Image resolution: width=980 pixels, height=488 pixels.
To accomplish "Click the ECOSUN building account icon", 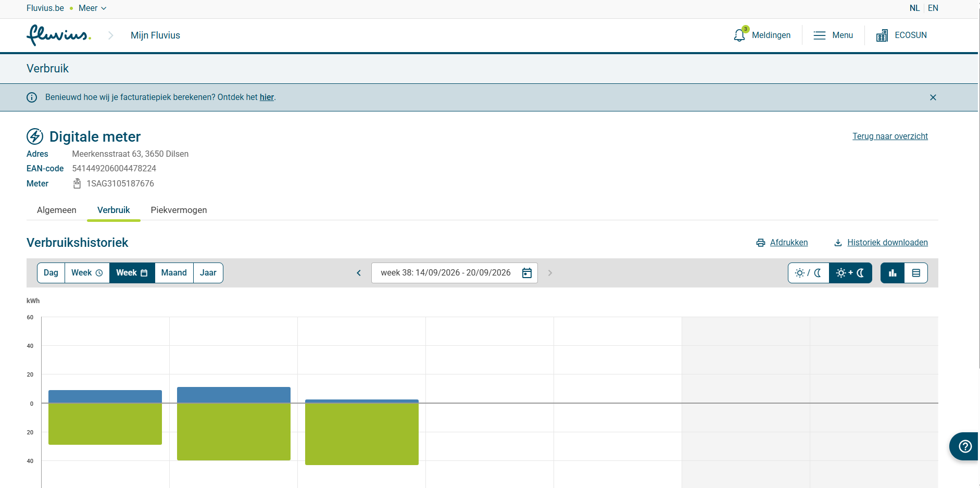I will point(882,35).
